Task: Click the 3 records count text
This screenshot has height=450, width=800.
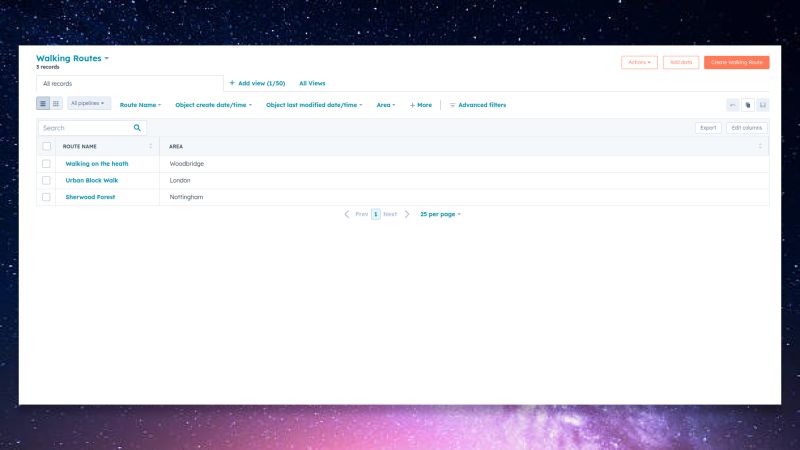Action: click(47, 67)
